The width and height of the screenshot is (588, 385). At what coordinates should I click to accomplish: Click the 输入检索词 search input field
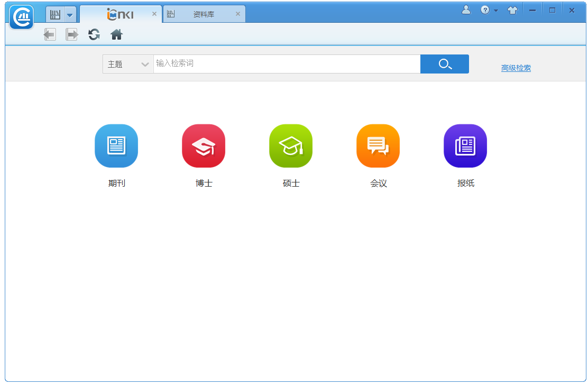tap(287, 64)
